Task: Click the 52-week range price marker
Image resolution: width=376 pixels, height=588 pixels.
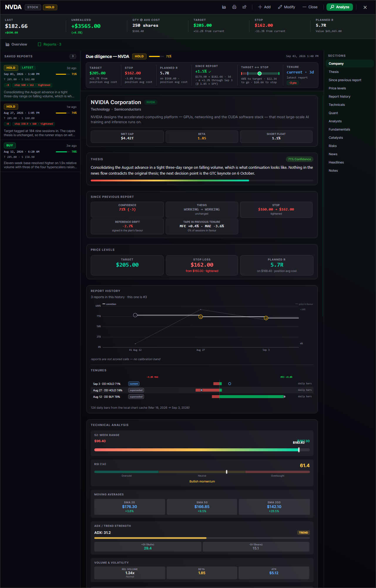Action: (299, 450)
